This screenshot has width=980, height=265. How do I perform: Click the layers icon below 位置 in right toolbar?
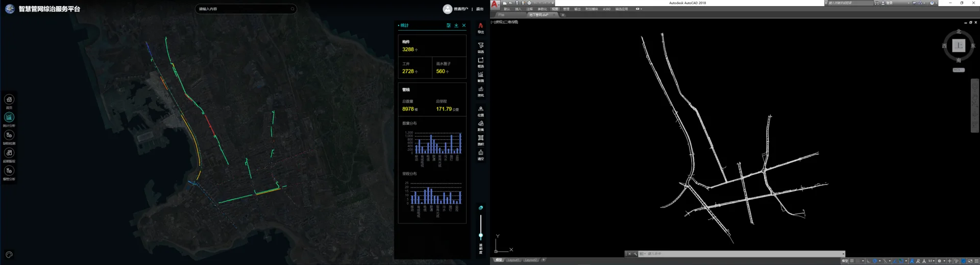tap(480, 123)
